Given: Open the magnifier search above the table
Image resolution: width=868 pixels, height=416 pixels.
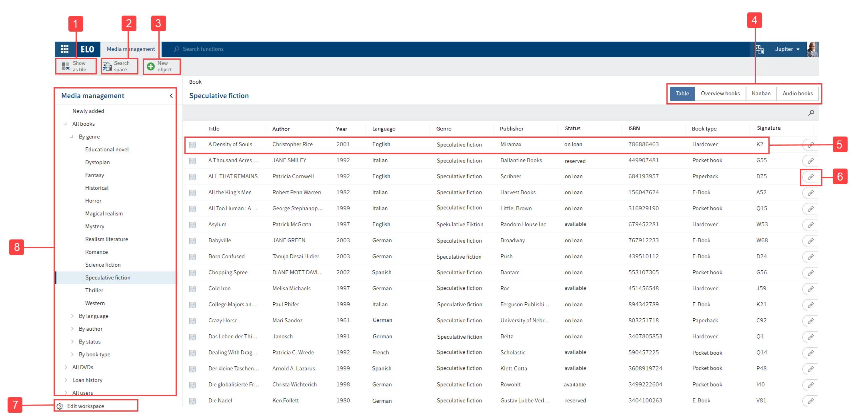Looking at the screenshot, I should point(811,113).
